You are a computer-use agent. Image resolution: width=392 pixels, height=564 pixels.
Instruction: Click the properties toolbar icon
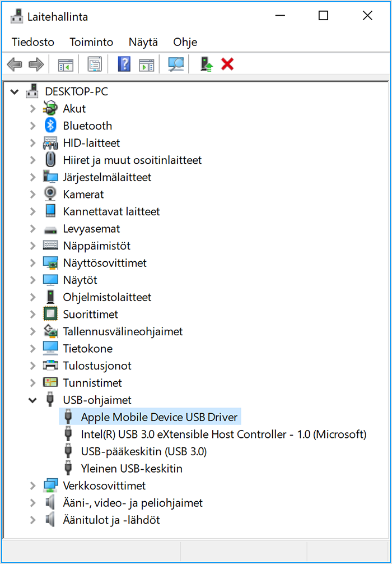(x=95, y=64)
